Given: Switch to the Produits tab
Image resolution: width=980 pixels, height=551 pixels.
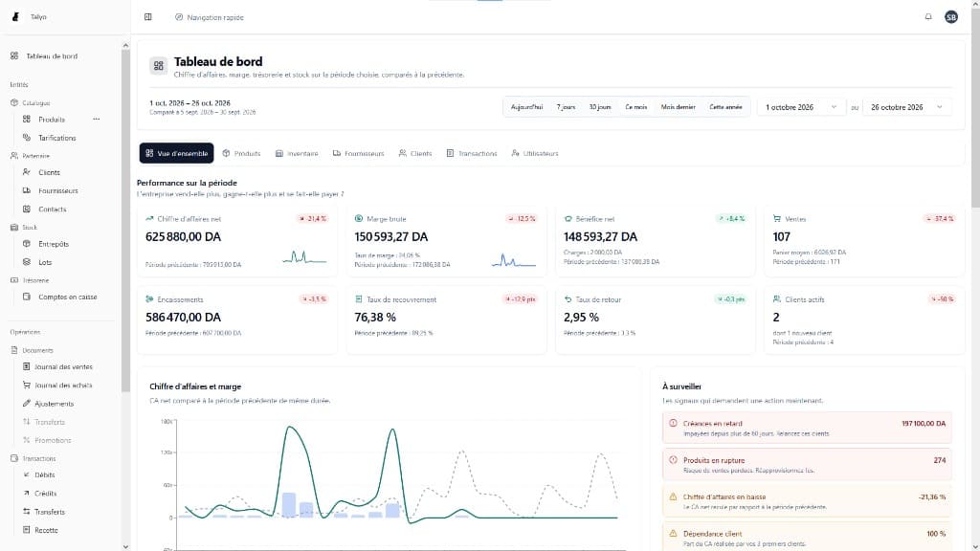Looking at the screenshot, I should 241,153.
